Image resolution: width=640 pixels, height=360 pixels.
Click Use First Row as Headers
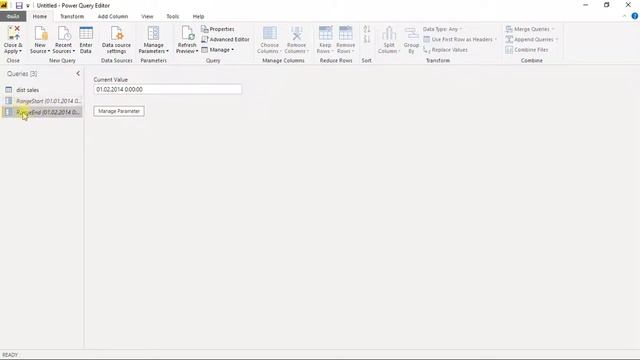(x=460, y=40)
